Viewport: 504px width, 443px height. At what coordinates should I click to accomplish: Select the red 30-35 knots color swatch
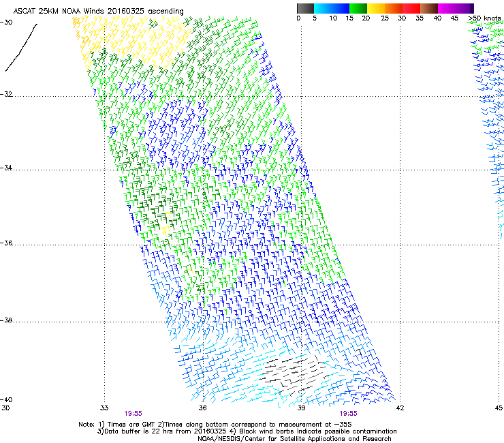[x=411, y=9]
